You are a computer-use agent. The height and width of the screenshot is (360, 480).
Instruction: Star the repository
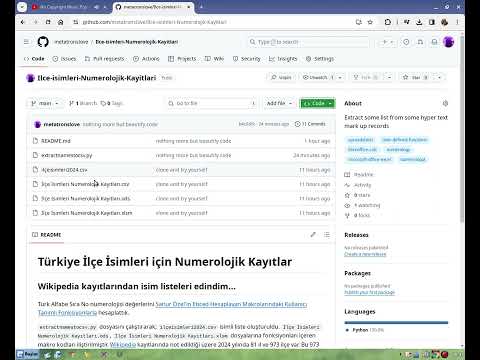416,77
